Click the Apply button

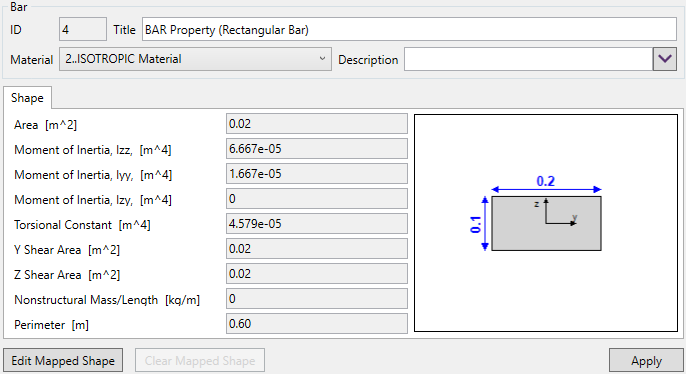646,361
